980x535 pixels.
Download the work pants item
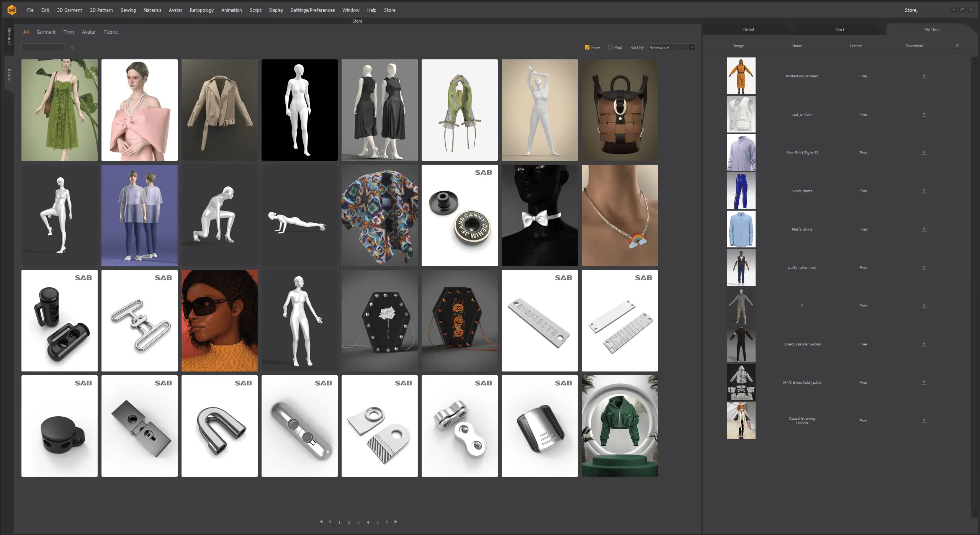(x=924, y=191)
